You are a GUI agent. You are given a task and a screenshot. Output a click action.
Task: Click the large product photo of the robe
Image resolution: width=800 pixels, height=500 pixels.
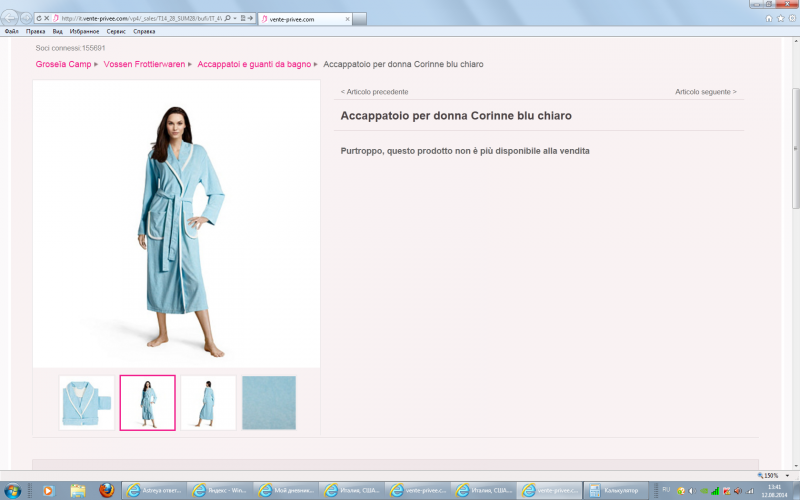click(x=177, y=223)
